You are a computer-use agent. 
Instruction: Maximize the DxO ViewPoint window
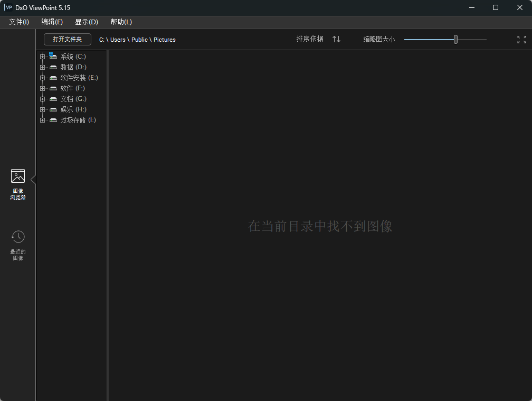(496, 7)
